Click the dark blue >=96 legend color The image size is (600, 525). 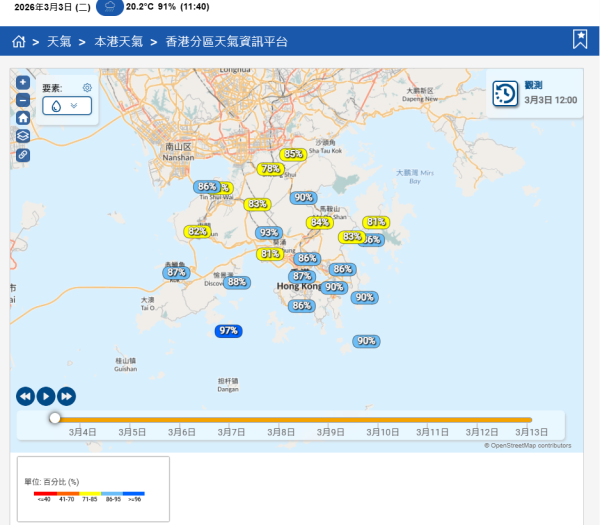tap(134, 494)
